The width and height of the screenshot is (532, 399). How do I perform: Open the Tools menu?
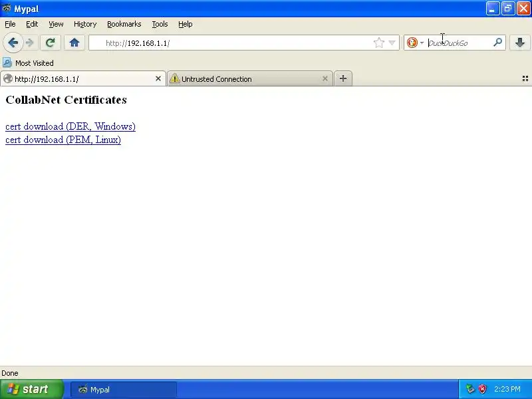(160, 24)
